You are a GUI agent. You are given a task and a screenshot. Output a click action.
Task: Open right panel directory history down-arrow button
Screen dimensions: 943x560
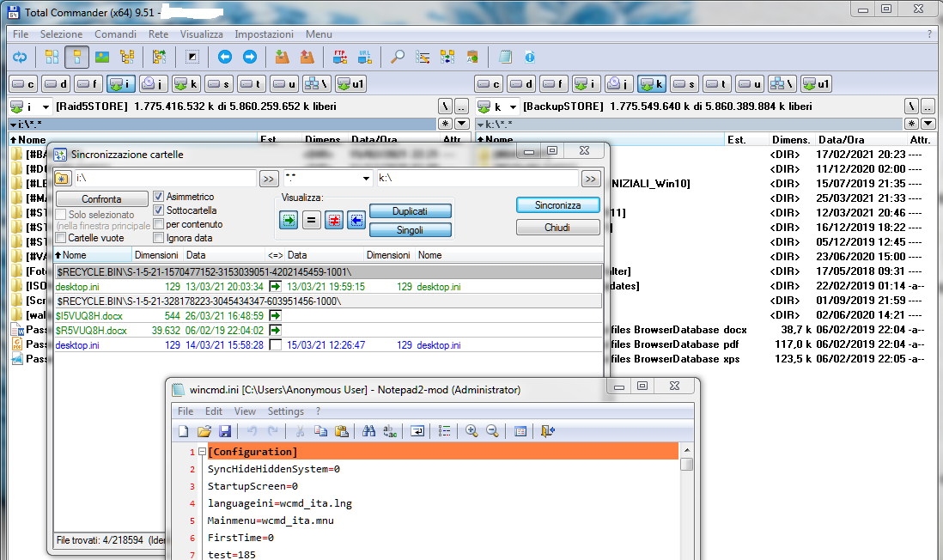click(928, 124)
